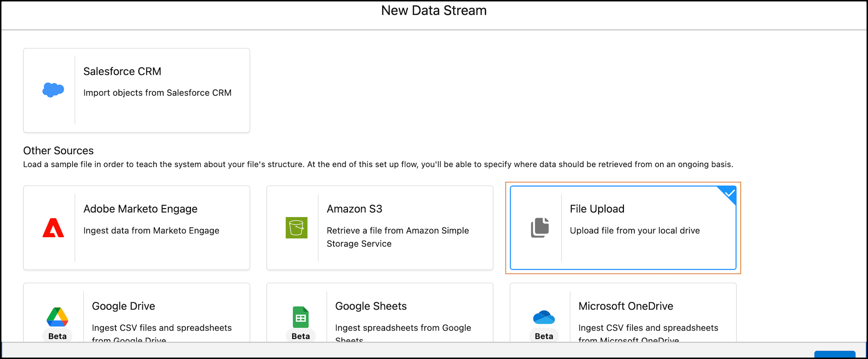Click the Google Sheets green icon
Screen dimensions: 868x359
pos(301,317)
